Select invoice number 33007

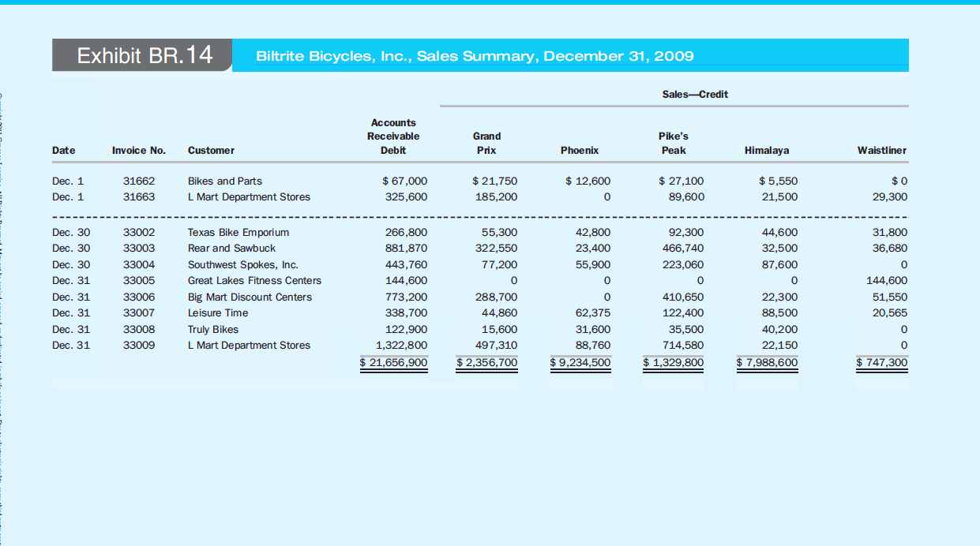pos(140,312)
